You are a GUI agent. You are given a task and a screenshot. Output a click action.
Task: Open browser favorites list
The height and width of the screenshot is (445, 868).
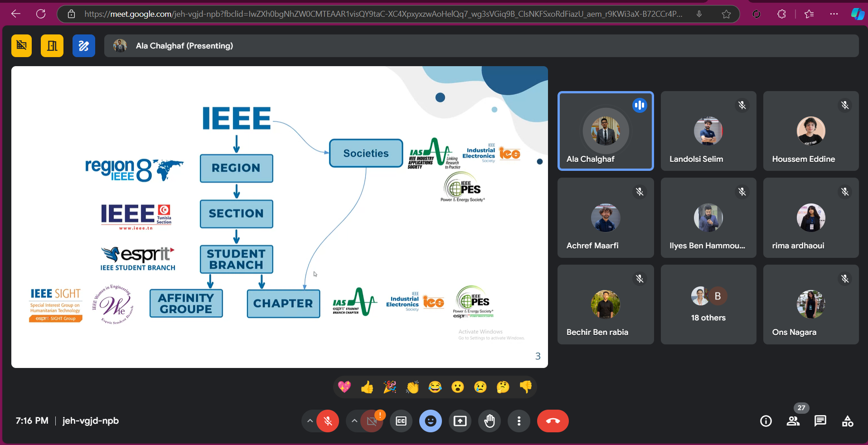[x=809, y=14]
